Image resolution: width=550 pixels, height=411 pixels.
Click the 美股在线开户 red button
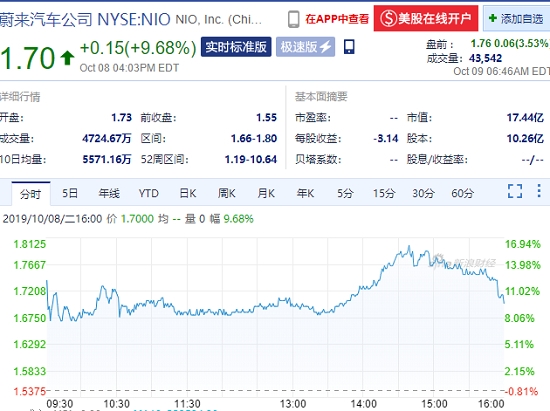point(426,19)
